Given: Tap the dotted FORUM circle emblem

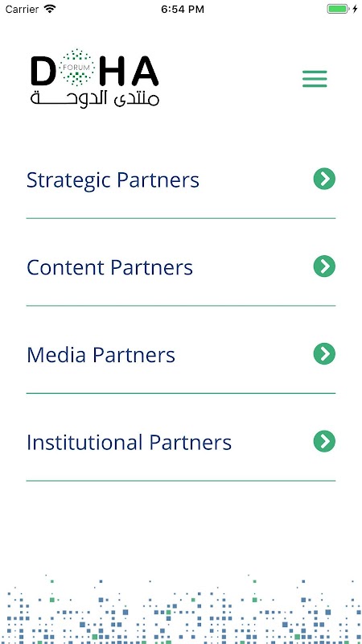Looking at the screenshot, I should click(x=76, y=67).
